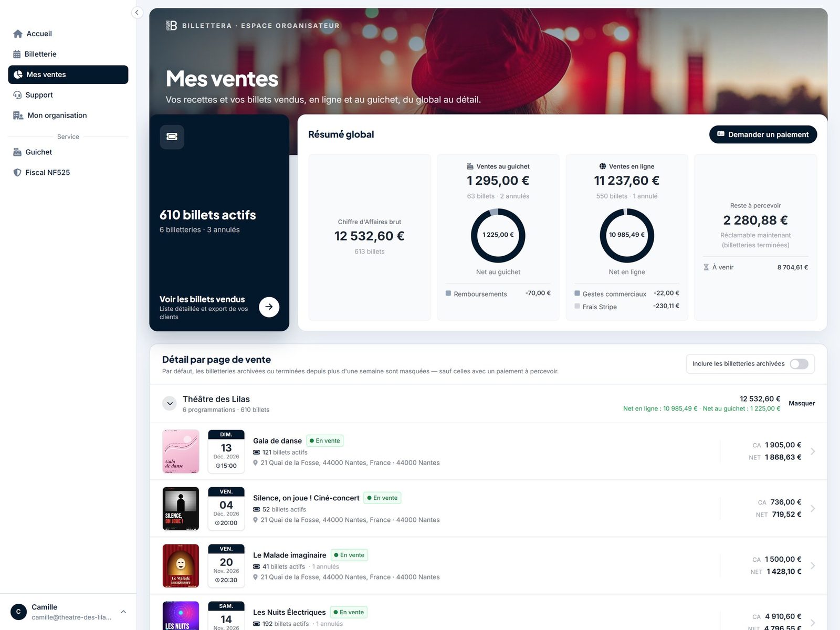Click Masquer for Théâtre des Lilas
The height and width of the screenshot is (630, 840).
pyautogui.click(x=802, y=403)
